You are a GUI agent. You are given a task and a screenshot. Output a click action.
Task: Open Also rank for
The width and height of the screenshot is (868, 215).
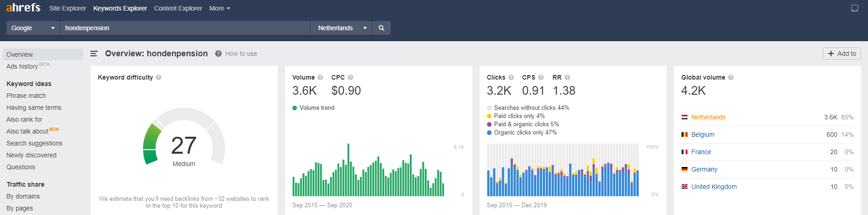[x=24, y=119]
